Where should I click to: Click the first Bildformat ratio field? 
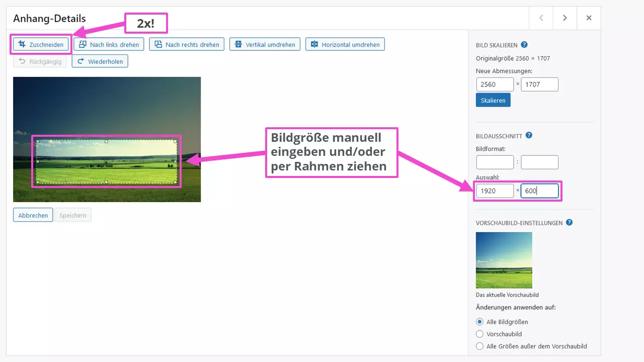pos(495,162)
